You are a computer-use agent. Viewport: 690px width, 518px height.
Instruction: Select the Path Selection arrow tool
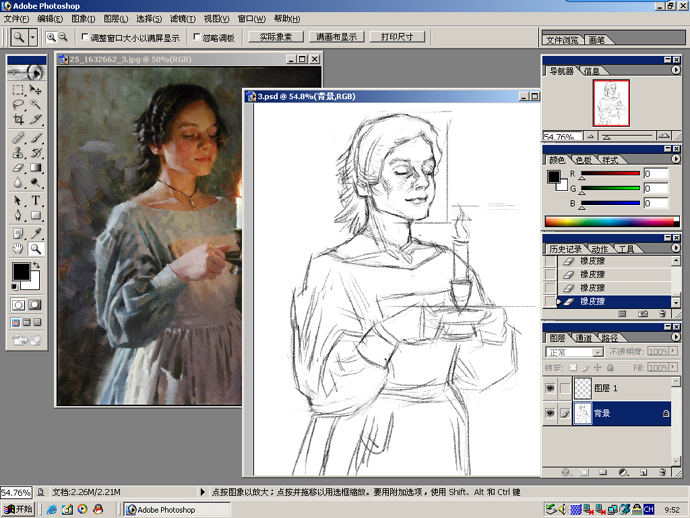click(18, 201)
